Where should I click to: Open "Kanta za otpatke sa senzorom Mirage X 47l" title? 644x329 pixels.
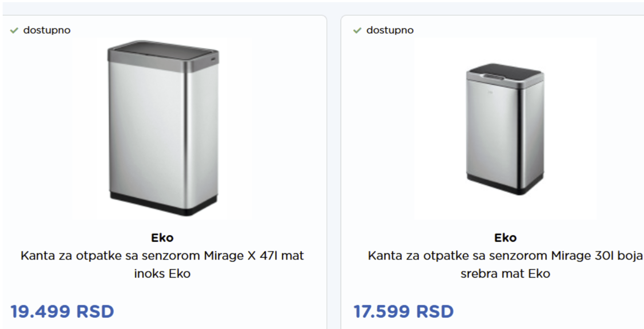[x=162, y=256]
